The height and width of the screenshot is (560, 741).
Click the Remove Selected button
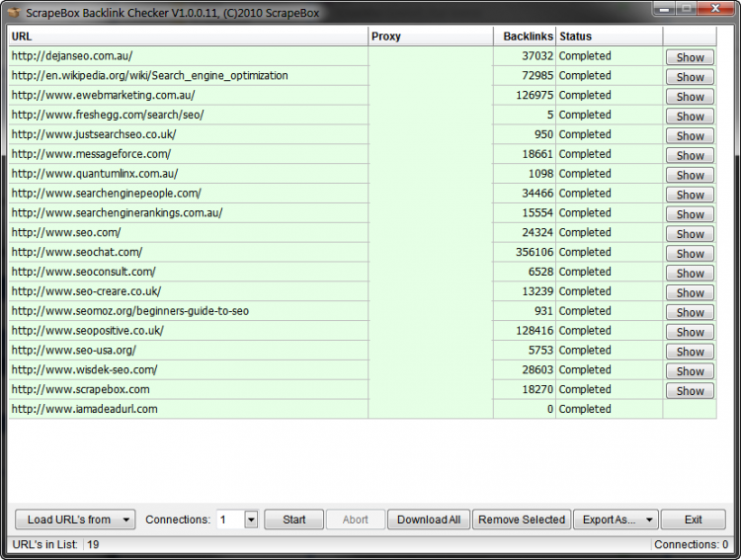pyautogui.click(x=522, y=520)
